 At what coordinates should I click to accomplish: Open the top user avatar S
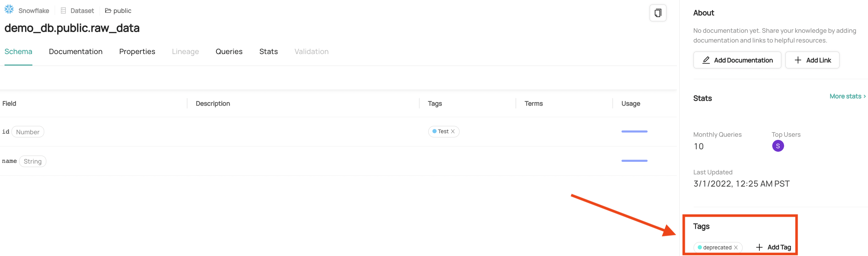tap(778, 146)
